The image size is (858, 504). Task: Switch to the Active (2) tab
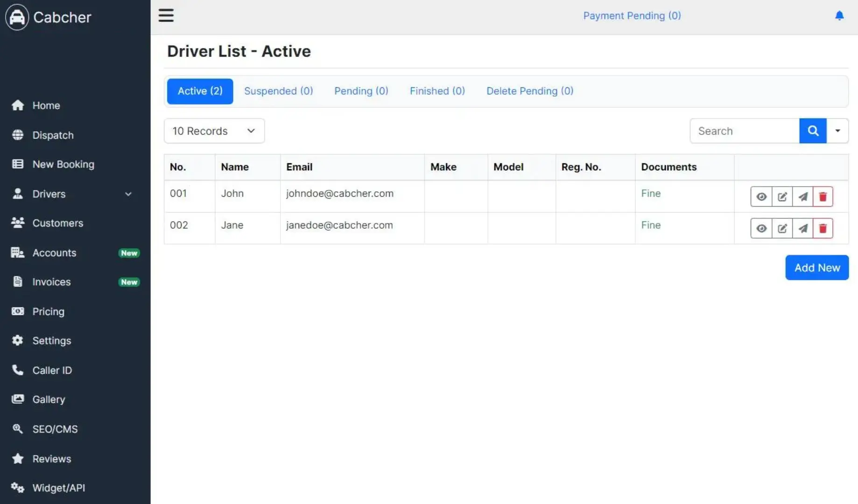coord(200,91)
